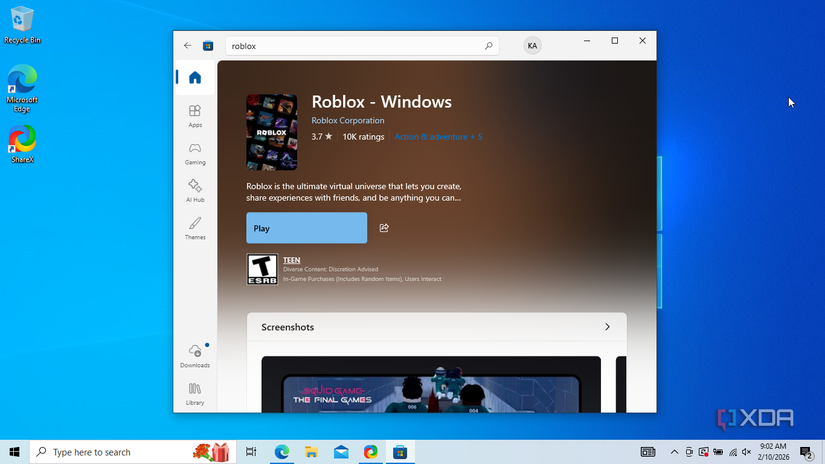Open Downloads in the Store sidebar

coord(195,356)
